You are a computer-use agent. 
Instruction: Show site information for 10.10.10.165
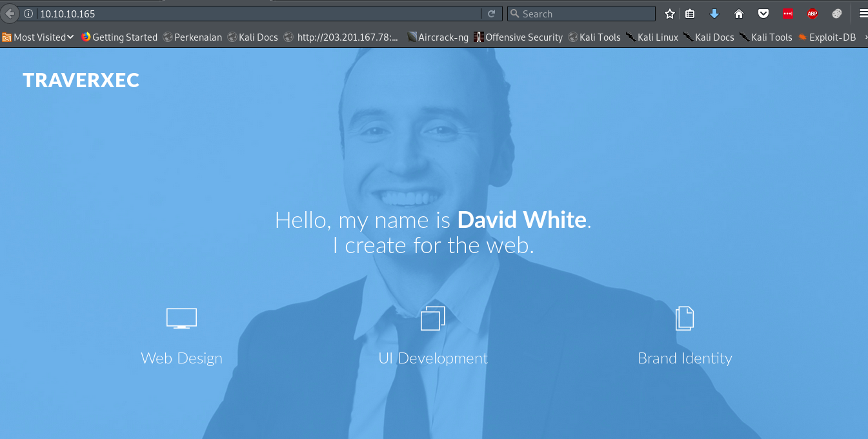[28, 14]
